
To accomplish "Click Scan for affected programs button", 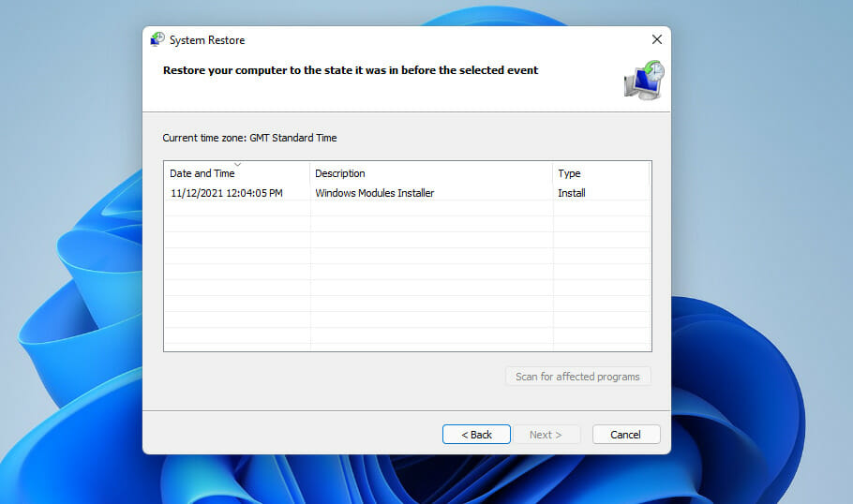I will (577, 377).
